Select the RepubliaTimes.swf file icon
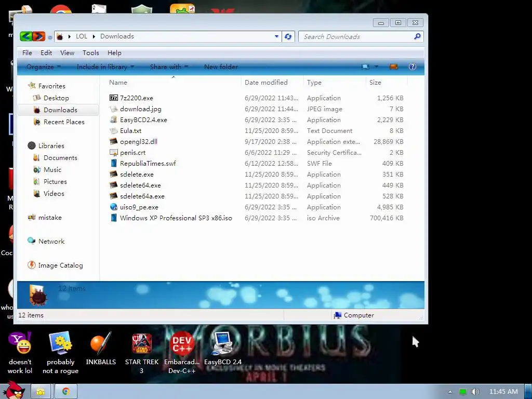The image size is (532, 399). tap(114, 163)
